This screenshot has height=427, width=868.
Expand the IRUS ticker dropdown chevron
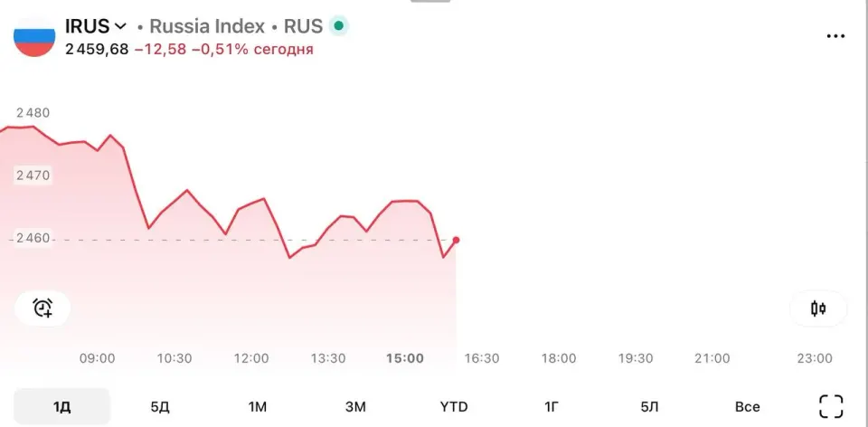coord(120,26)
